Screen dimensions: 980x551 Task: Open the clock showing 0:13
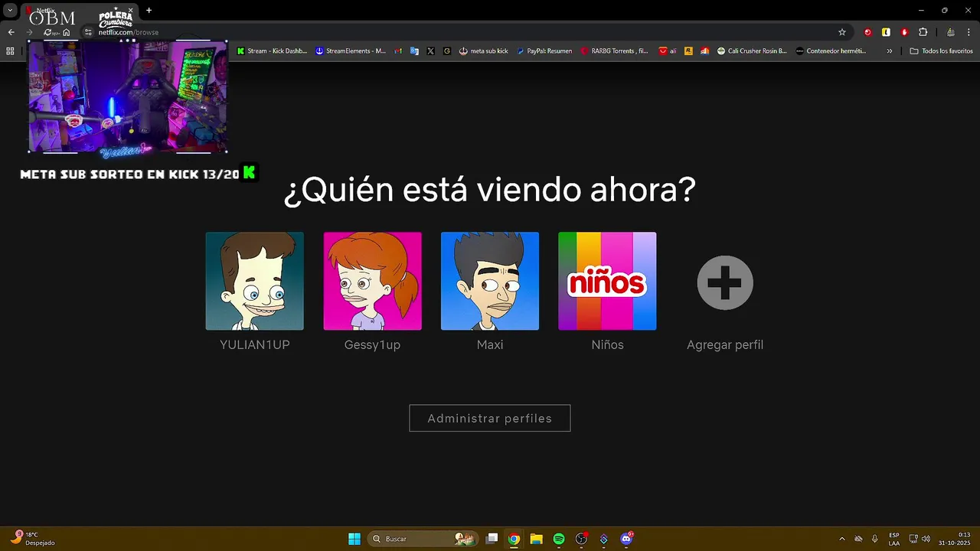(954, 539)
